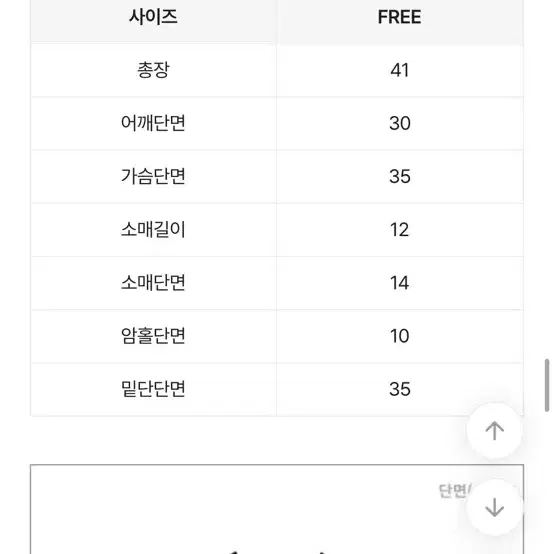The width and height of the screenshot is (554, 554).
Task: Click the 가슴단면 row label
Action: (153, 176)
